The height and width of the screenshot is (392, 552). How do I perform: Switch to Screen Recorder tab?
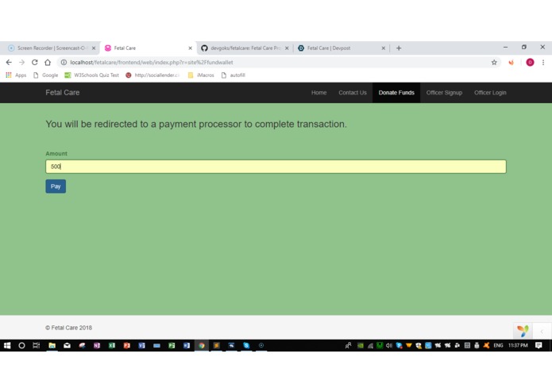coord(49,48)
